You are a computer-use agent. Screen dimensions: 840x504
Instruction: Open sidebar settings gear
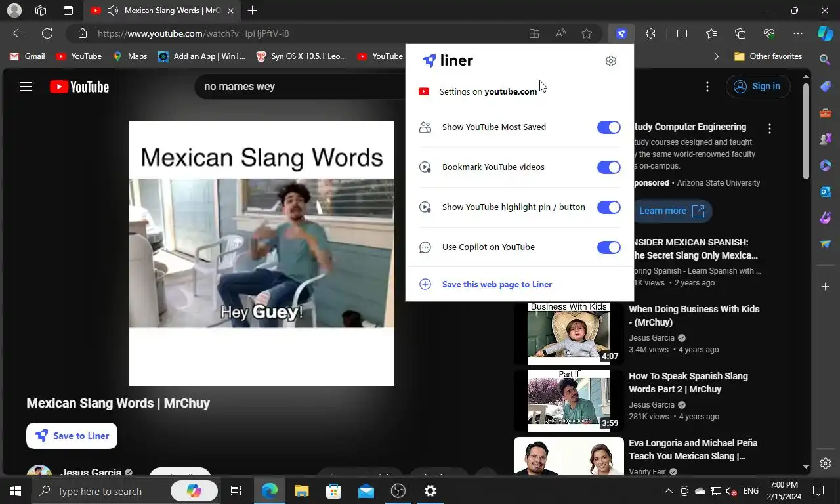coord(826,463)
